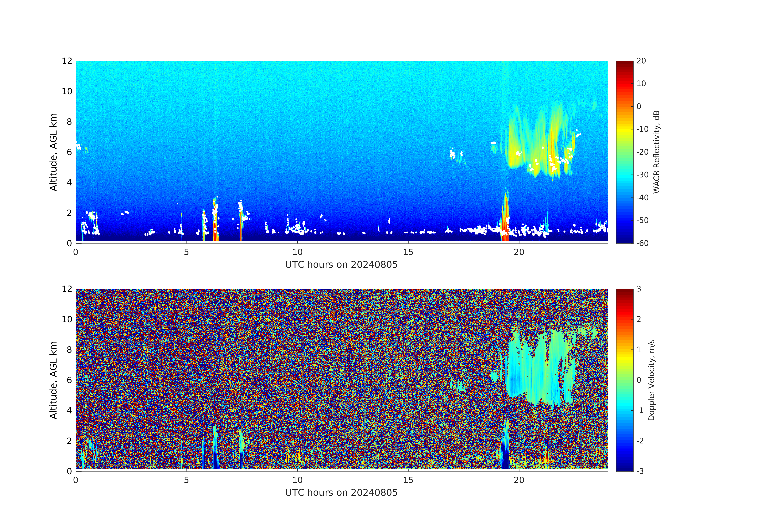
Task: Click the white dots cluster near hour 17 at 6 km
Action: point(452,154)
